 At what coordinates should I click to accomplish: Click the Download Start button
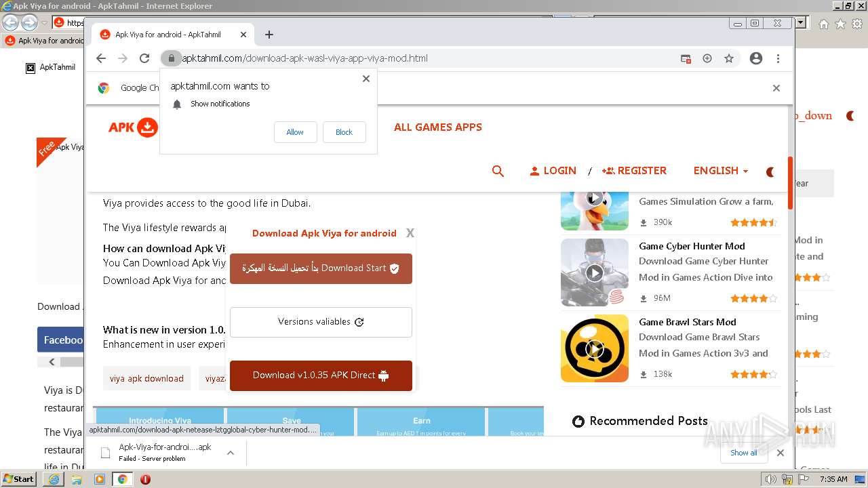pos(321,268)
